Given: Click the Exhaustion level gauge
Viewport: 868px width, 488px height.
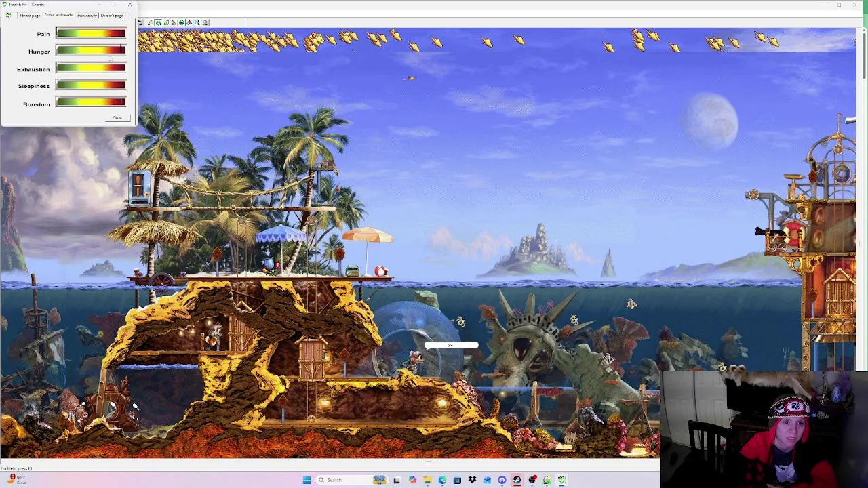Looking at the screenshot, I should (91, 68).
